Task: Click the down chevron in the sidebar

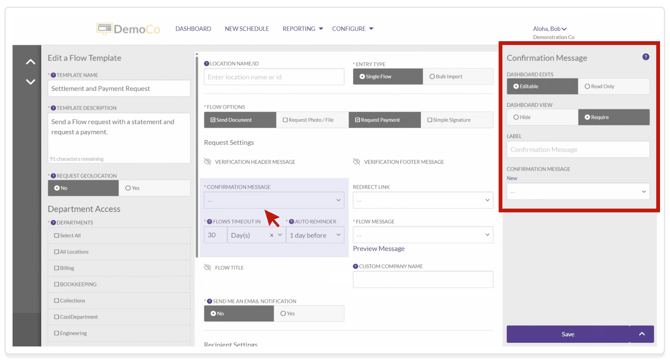Action: coord(30,82)
